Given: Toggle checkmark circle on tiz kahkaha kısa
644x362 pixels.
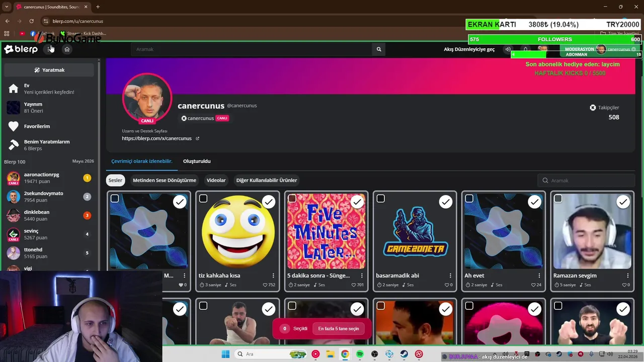Looking at the screenshot, I should coord(269,202).
